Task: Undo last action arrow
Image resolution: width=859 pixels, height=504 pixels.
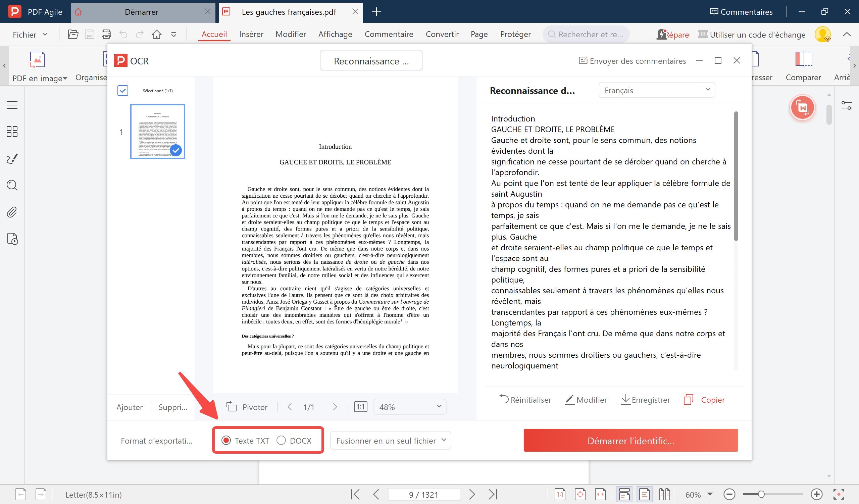Action: pyautogui.click(x=123, y=35)
